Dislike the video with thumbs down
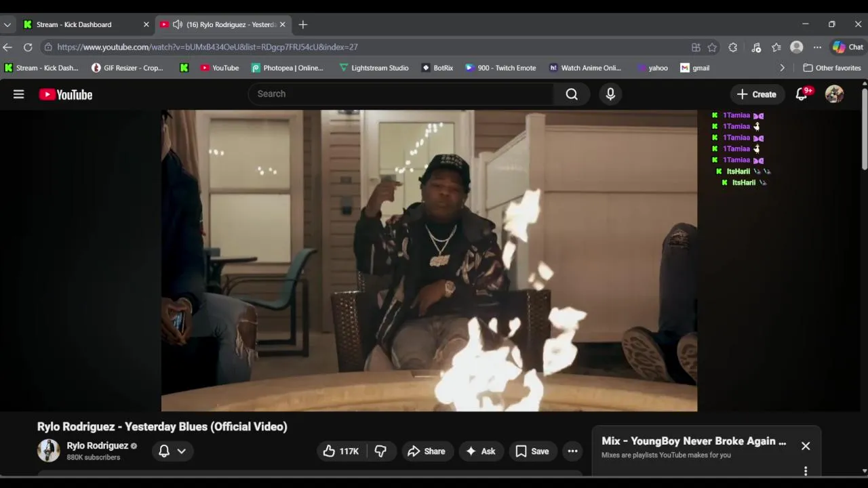 [x=380, y=451]
